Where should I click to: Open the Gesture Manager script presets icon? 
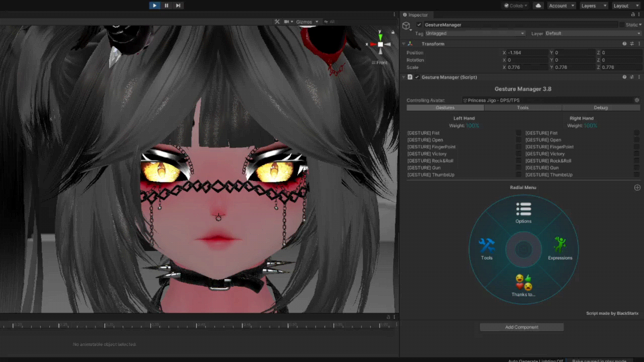[632, 77]
